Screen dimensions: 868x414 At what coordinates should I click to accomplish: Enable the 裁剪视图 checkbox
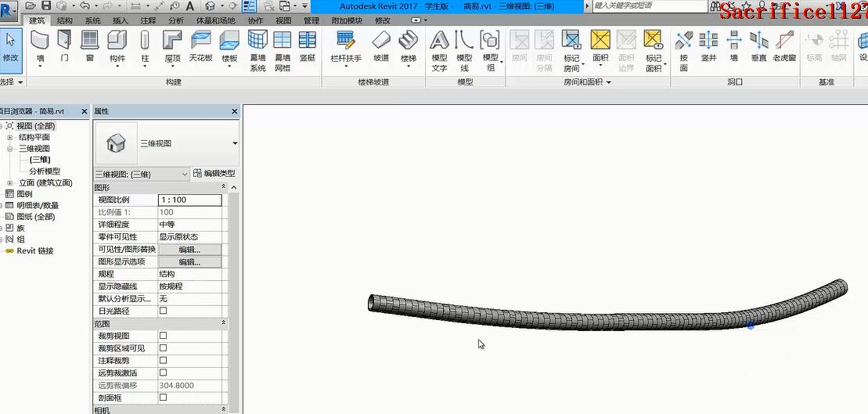(163, 336)
